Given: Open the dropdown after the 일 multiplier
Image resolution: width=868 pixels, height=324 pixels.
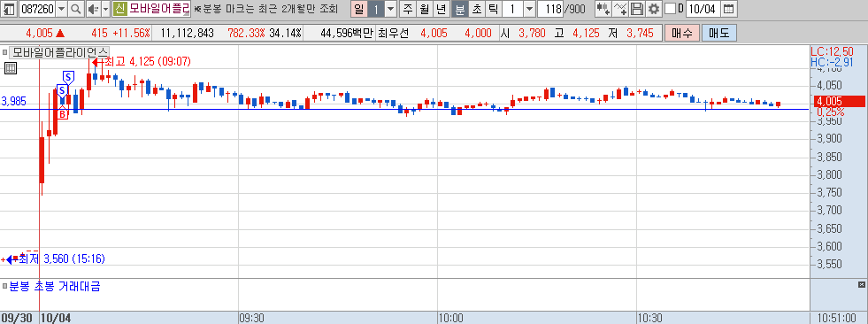Looking at the screenshot, I should [x=391, y=8].
